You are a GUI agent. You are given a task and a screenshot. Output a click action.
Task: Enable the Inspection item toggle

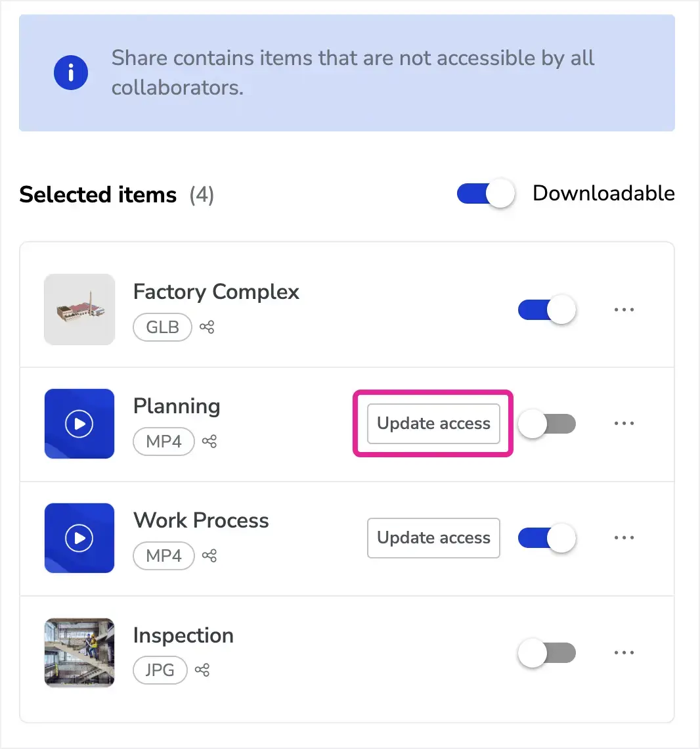(547, 652)
